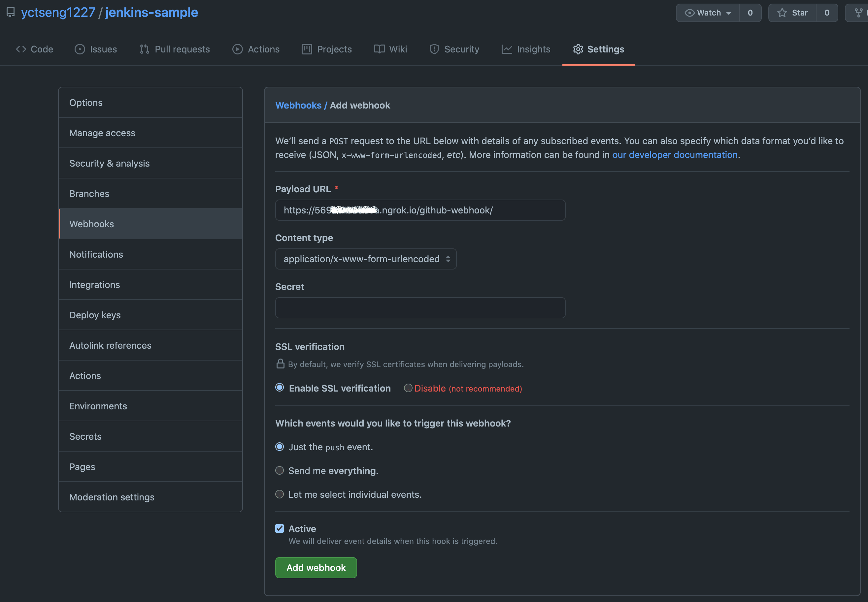Select Let me select individual events
This screenshot has height=602, width=868.
(279, 494)
